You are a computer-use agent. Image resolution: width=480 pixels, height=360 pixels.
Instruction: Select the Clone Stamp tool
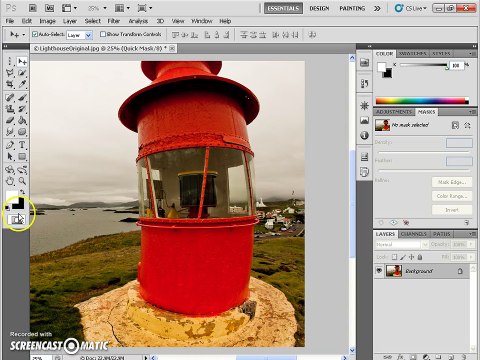10,109
